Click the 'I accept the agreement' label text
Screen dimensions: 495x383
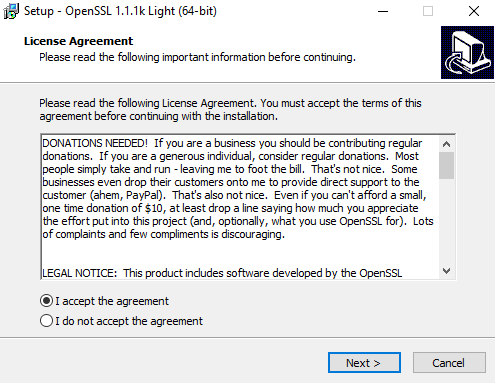[x=112, y=301]
